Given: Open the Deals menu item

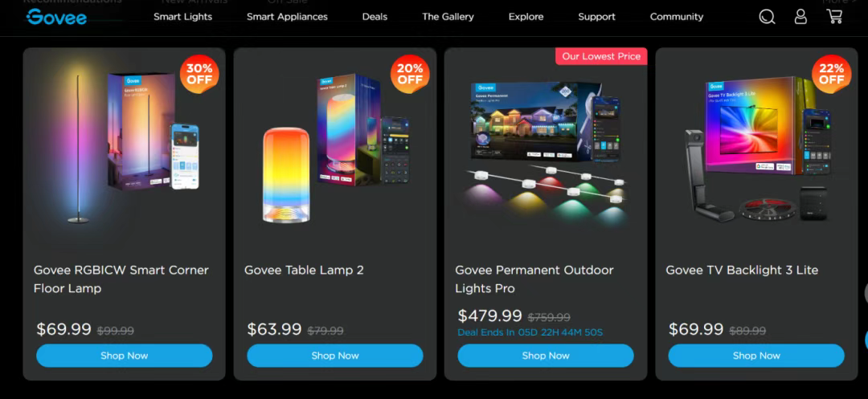Looking at the screenshot, I should click(x=375, y=17).
